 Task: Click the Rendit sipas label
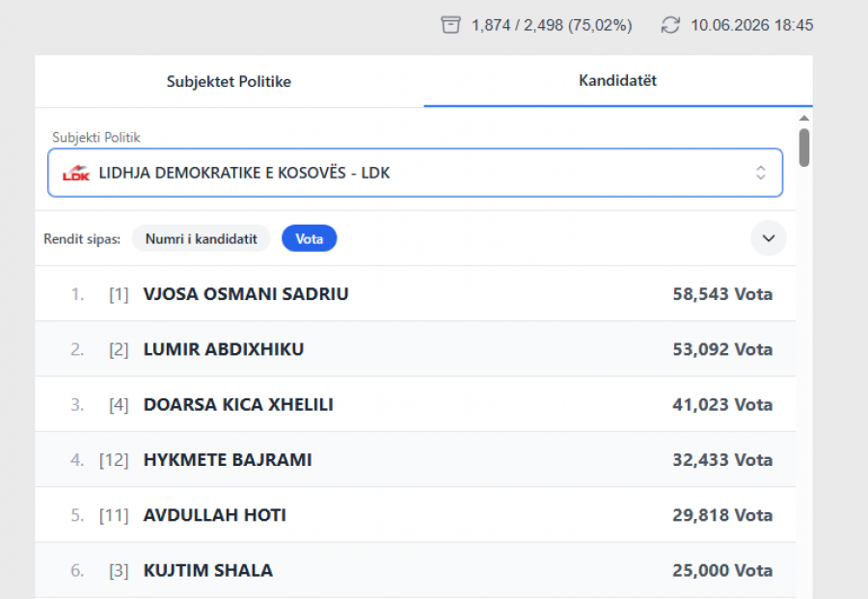(82, 239)
